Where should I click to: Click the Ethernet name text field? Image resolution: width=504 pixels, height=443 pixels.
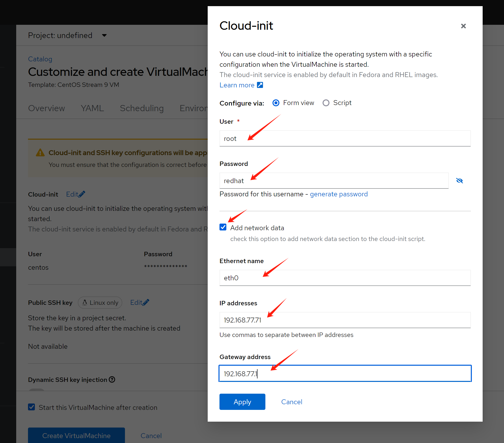click(x=345, y=278)
